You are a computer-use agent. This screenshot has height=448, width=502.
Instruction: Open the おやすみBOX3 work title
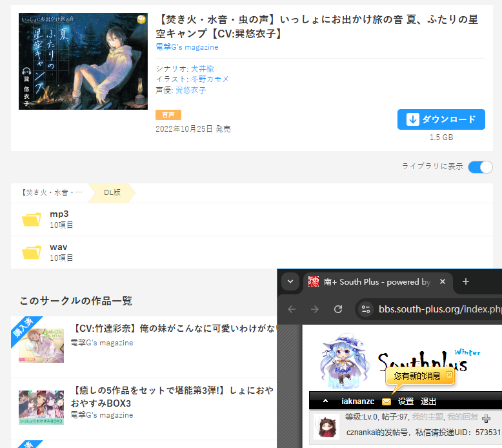172,396
